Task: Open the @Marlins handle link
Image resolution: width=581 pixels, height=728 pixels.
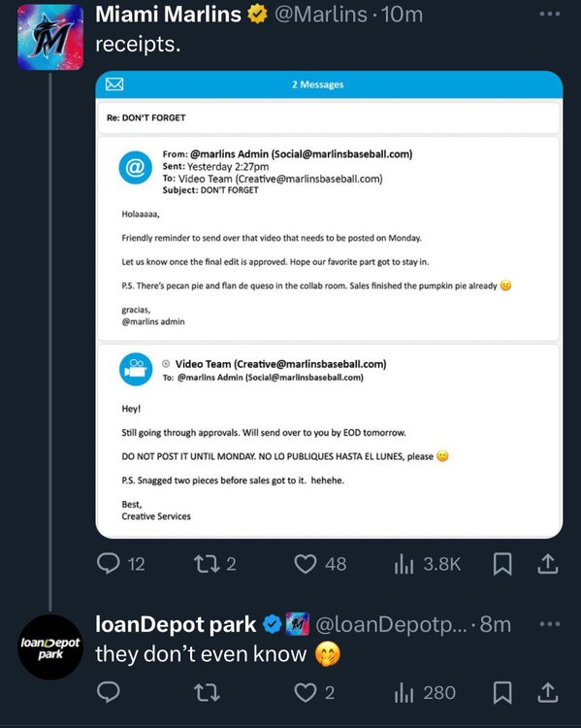Action: tap(321, 15)
